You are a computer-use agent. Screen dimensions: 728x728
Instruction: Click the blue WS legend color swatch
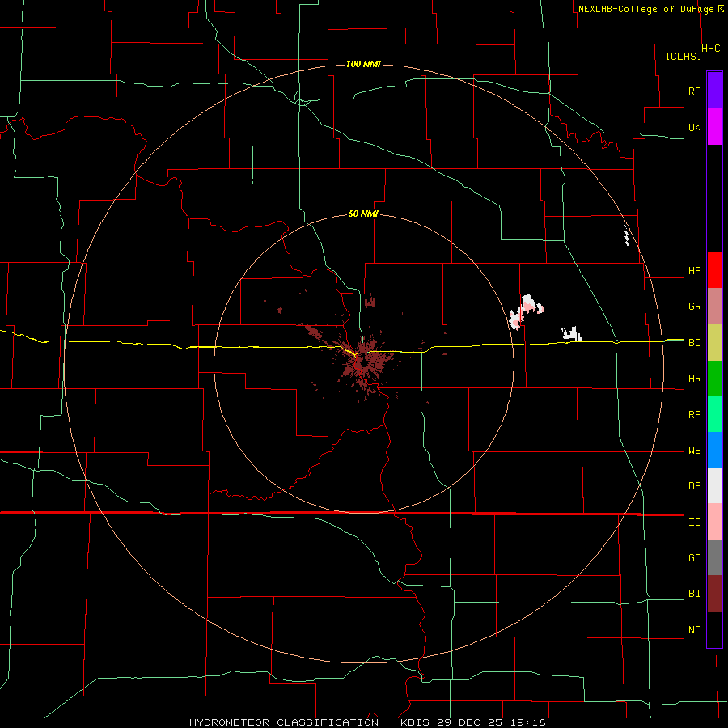tap(714, 450)
